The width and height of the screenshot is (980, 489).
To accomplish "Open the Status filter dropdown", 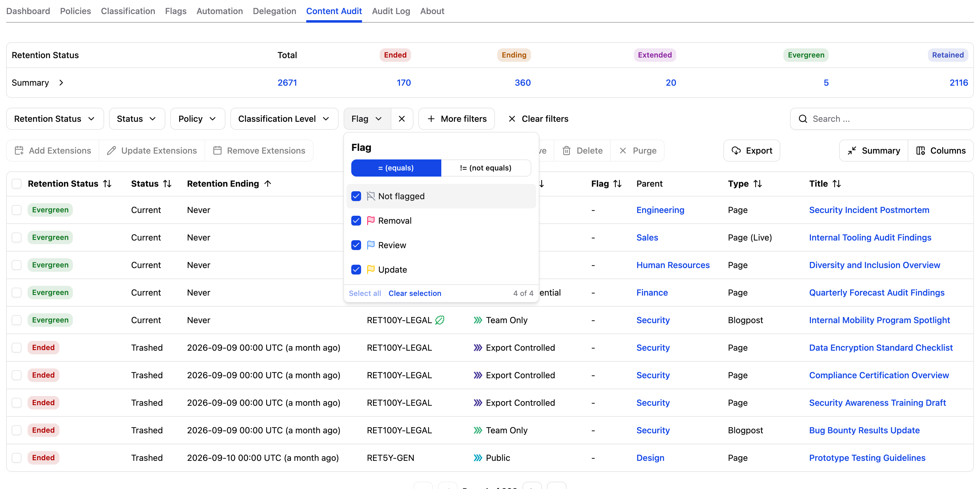I will tap(137, 119).
